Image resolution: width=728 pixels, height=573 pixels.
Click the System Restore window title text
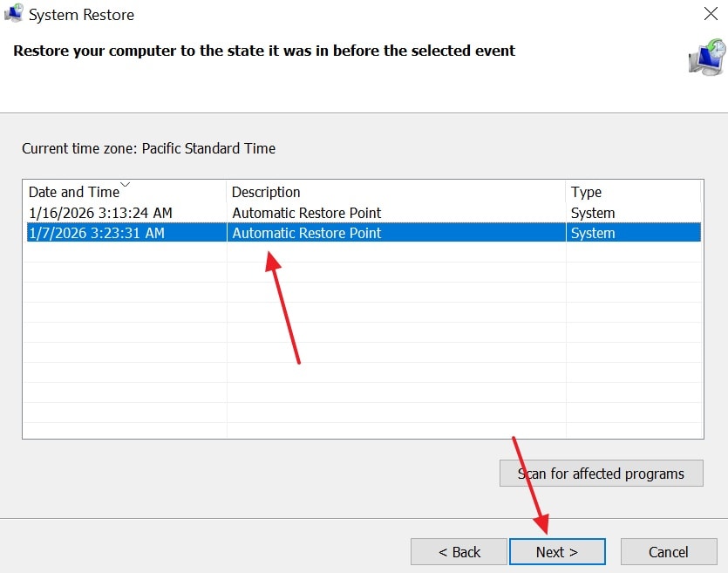(x=82, y=15)
